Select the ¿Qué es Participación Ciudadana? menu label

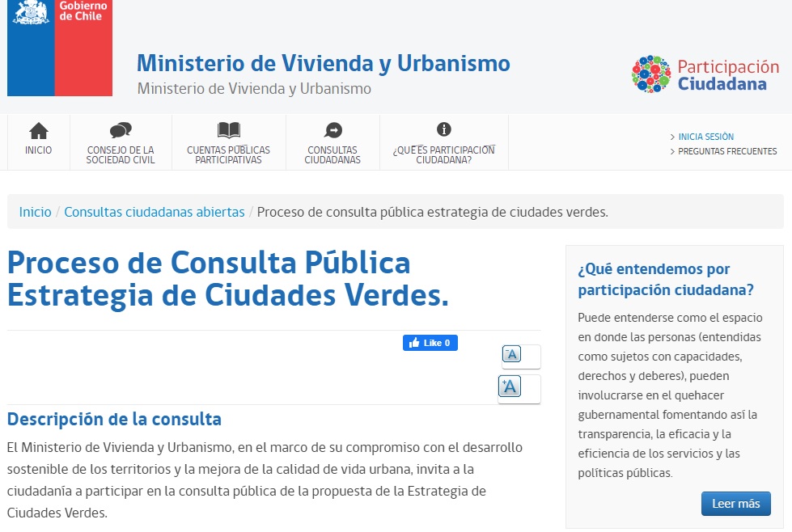pos(443,155)
